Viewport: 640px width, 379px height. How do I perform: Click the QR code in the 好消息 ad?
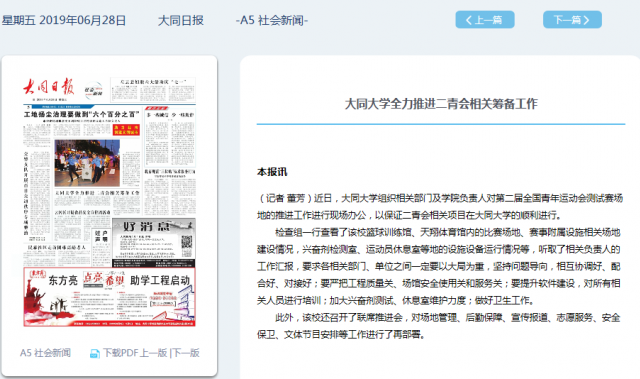pyautogui.click(x=187, y=242)
